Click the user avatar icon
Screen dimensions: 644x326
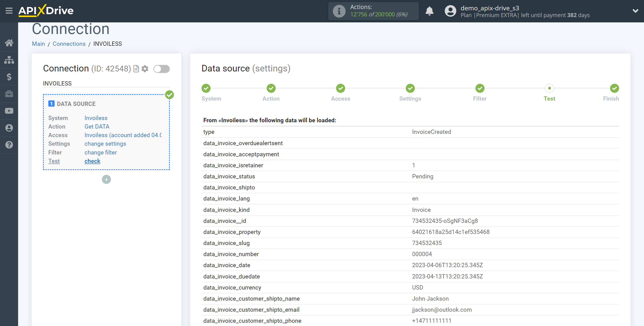pos(450,11)
